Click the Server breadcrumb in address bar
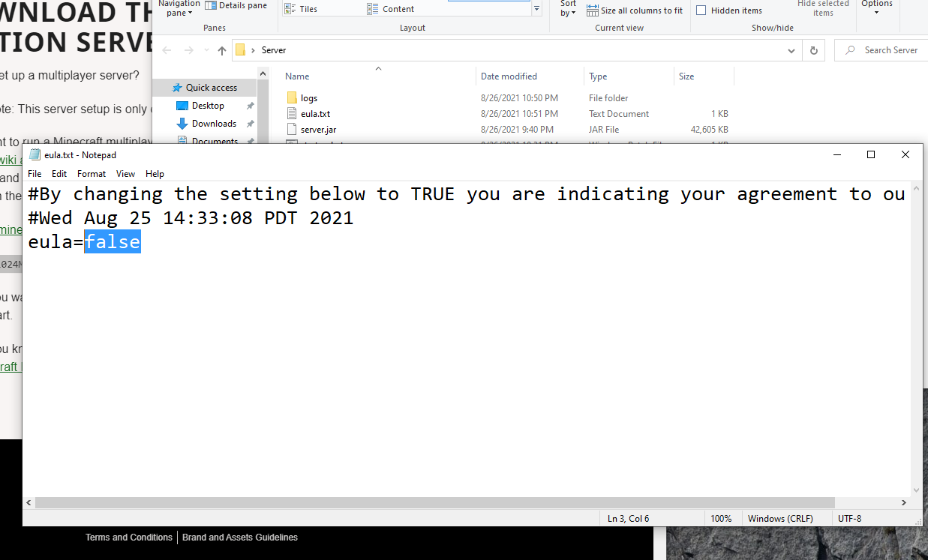Viewport: 928px width, 560px height. (274, 50)
